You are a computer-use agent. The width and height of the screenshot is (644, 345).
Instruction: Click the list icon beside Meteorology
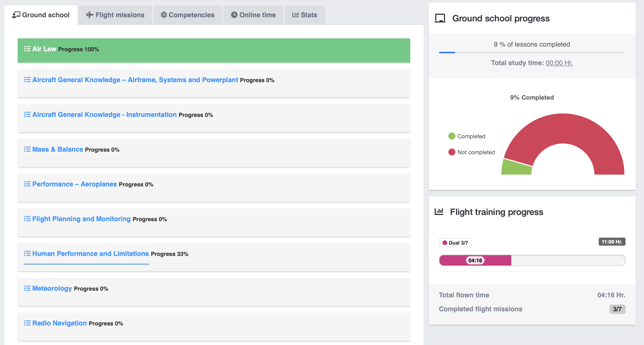[27, 288]
